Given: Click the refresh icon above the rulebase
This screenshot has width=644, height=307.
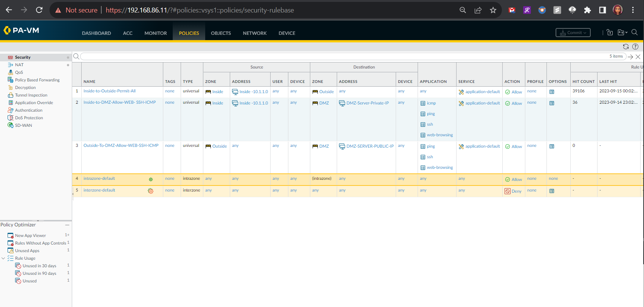Looking at the screenshot, I should (626, 47).
